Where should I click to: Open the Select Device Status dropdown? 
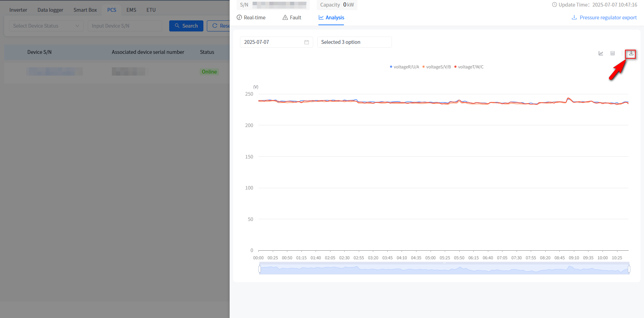coord(46,26)
